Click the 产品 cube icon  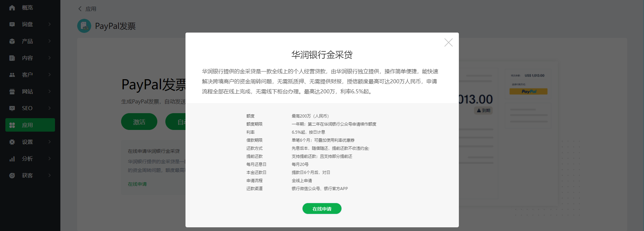[12, 41]
